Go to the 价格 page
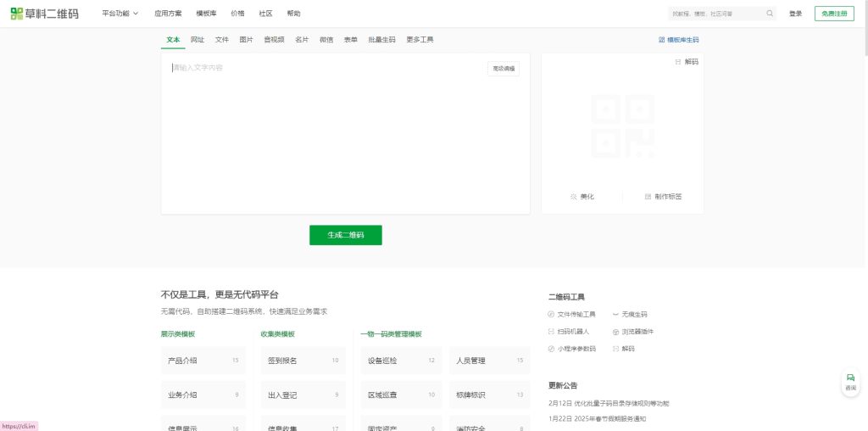The width and height of the screenshot is (868, 431). pos(237,14)
